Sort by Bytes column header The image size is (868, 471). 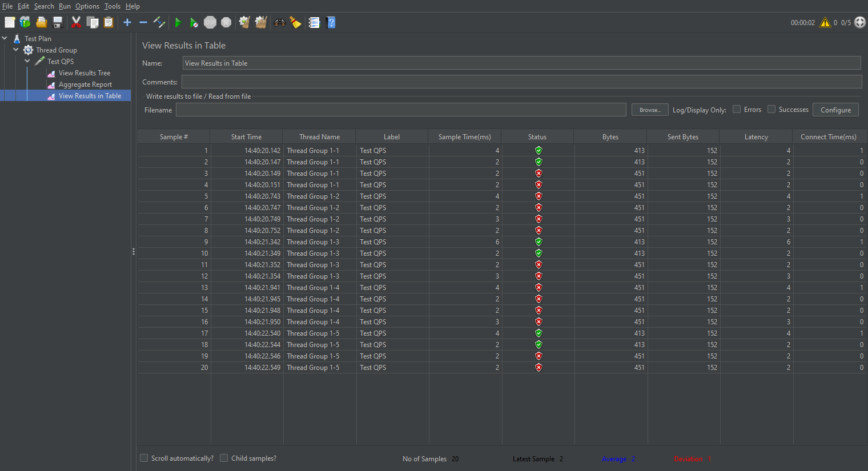tap(610, 137)
